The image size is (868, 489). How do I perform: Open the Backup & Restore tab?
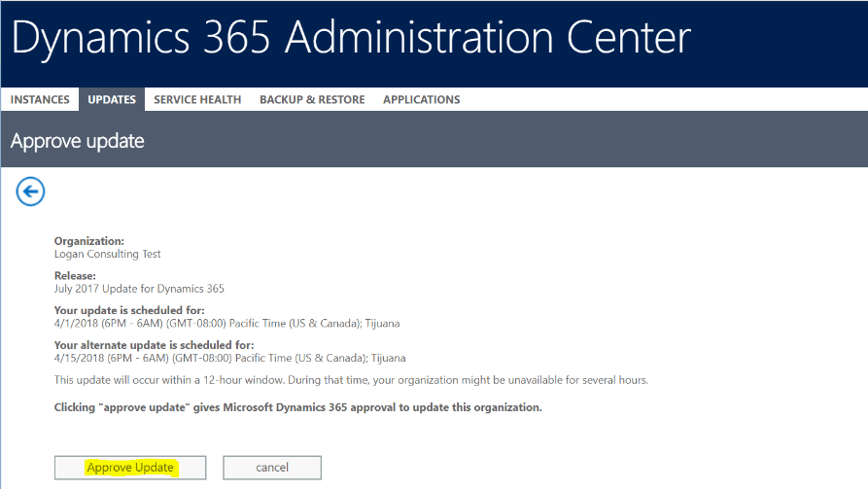(312, 100)
